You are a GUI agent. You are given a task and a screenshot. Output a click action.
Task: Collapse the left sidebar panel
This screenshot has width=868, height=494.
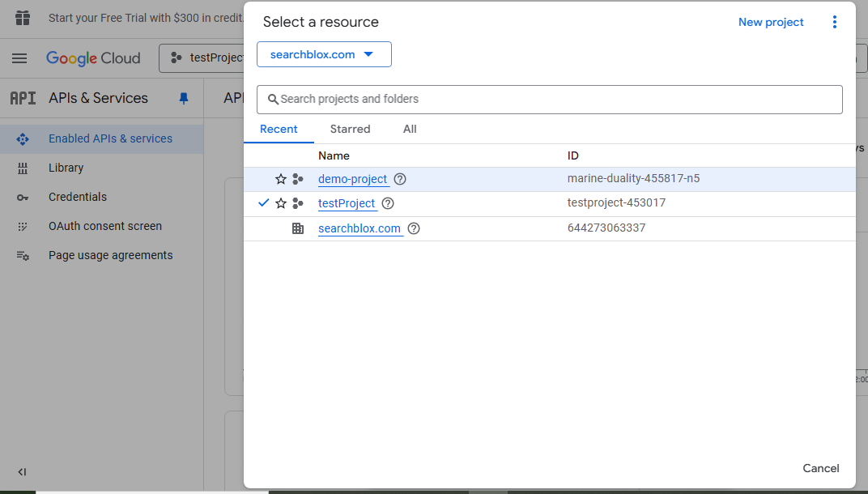22,472
